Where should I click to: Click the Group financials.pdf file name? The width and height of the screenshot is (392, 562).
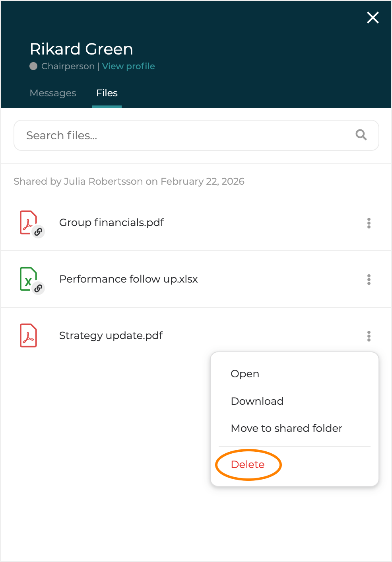point(111,222)
